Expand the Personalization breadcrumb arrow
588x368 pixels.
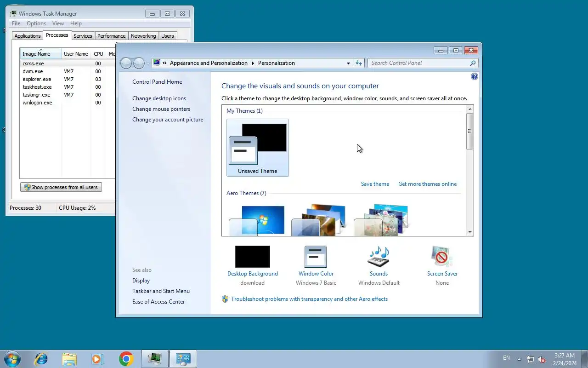coord(253,63)
